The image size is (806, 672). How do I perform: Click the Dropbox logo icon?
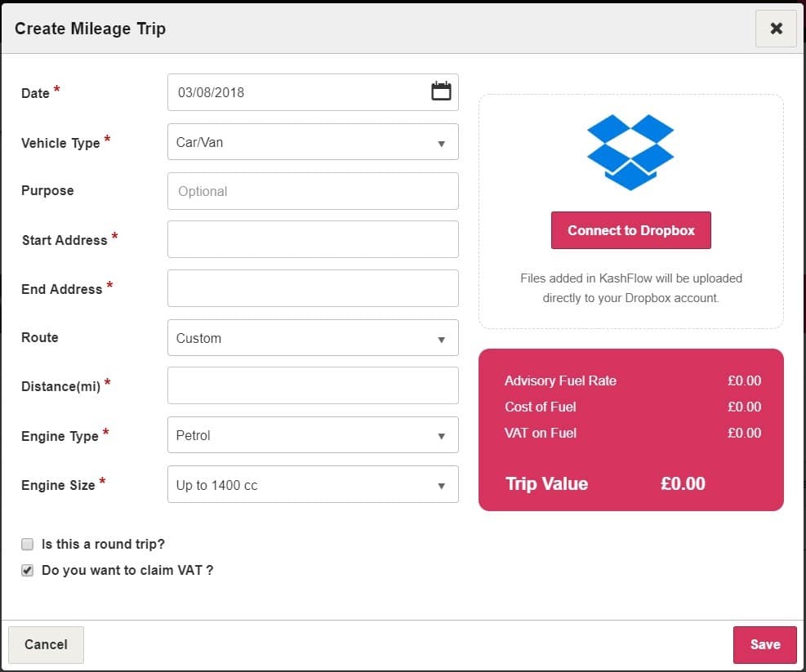click(x=630, y=152)
